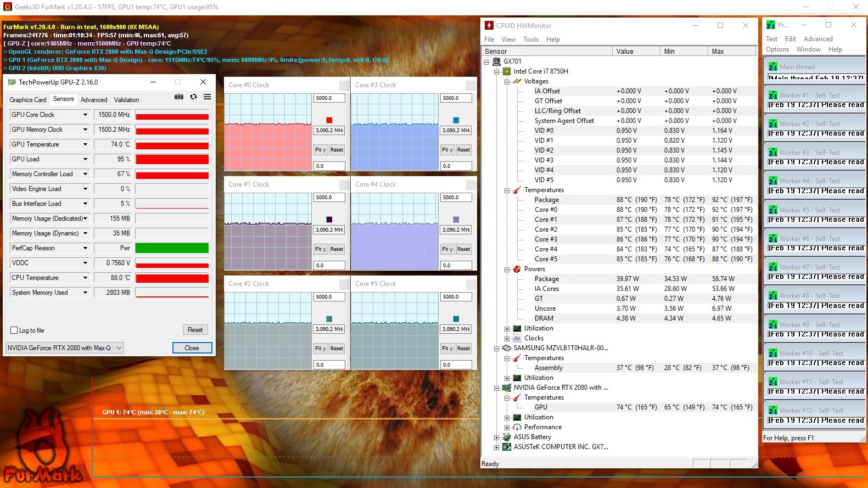Click the GX701 computer icon in HWMonitor
868x488 pixels.
point(497,61)
